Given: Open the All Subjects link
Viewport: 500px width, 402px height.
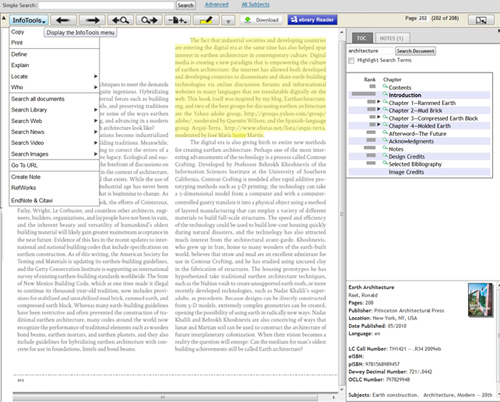Looking at the screenshot, I should (x=256, y=4).
